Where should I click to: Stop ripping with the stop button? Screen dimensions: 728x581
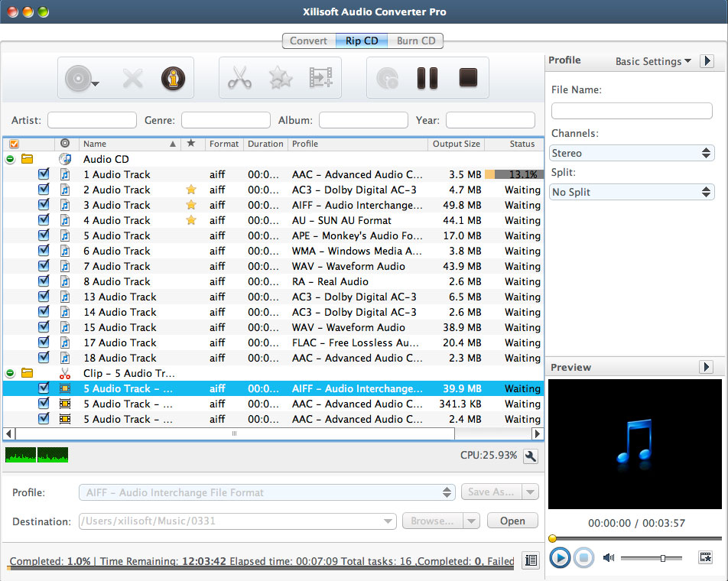tap(468, 78)
